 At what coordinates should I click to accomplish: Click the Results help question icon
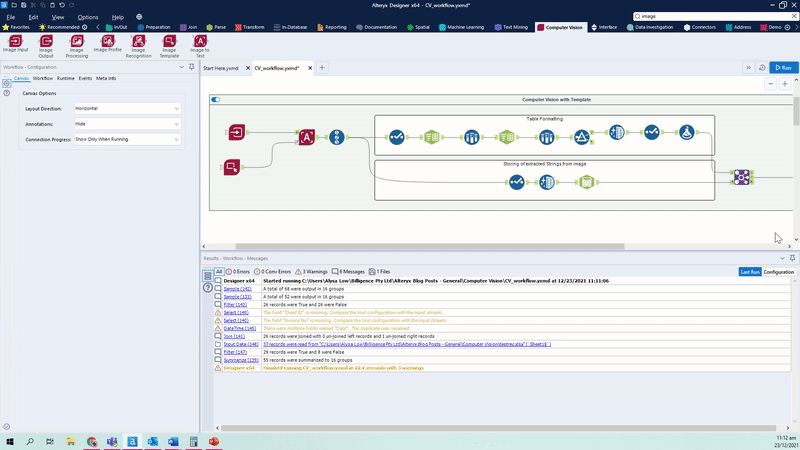(x=208, y=288)
